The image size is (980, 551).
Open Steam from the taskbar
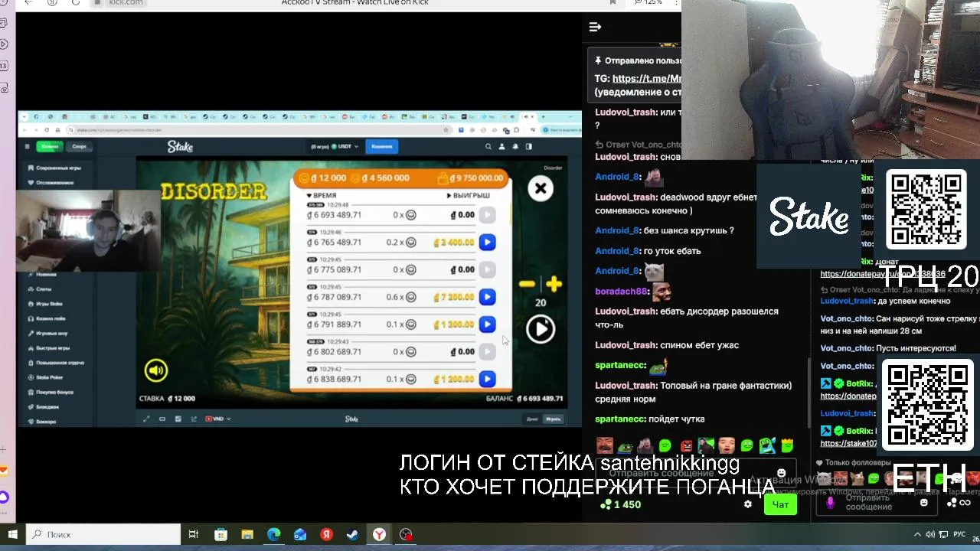point(353,534)
